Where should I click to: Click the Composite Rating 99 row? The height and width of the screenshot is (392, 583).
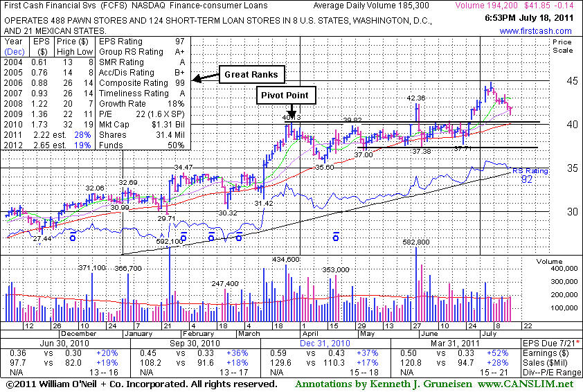click(x=142, y=83)
